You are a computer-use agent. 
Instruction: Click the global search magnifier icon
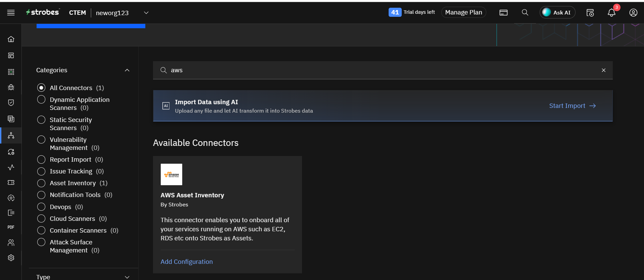[525, 13]
